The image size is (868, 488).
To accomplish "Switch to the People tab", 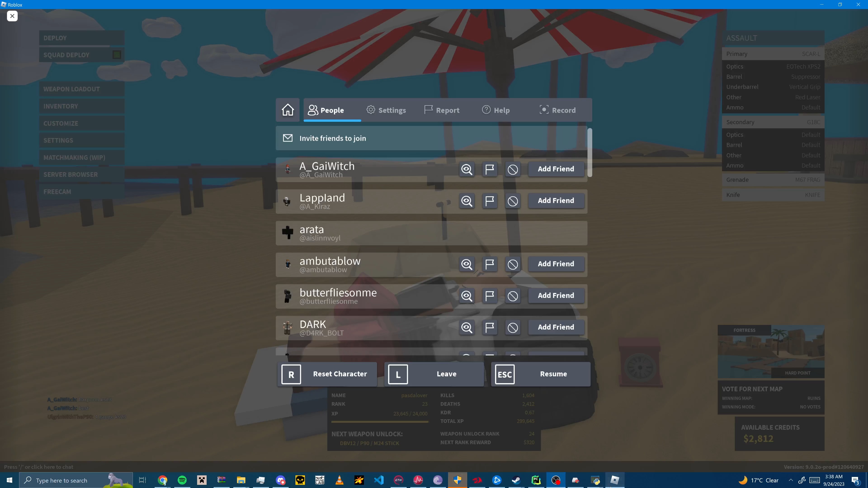I will pyautogui.click(x=327, y=110).
